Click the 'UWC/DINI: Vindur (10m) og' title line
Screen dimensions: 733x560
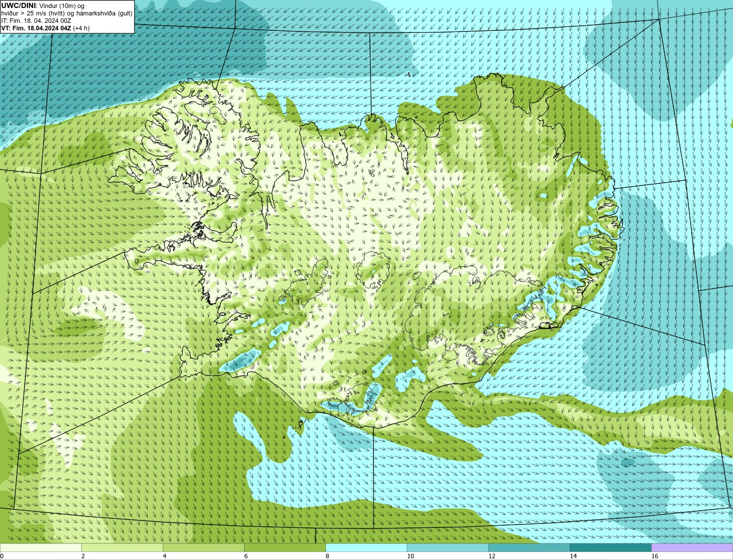(x=43, y=6)
